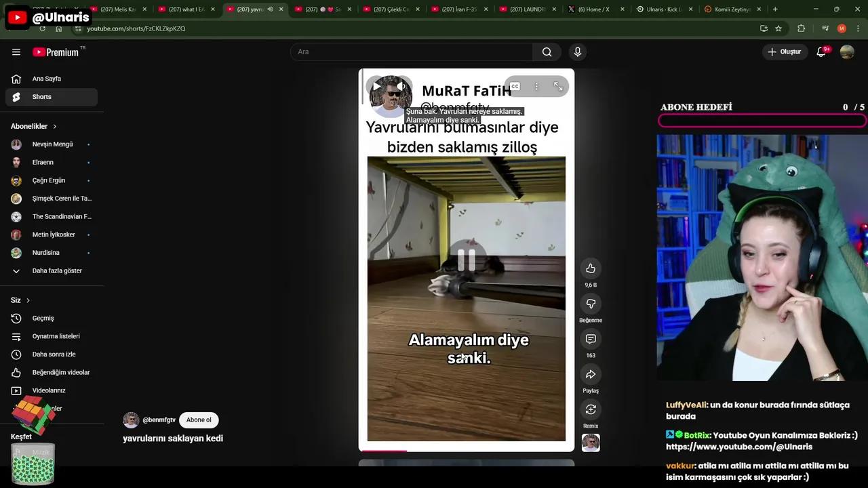Open Nevşin Mengü subscription channel
868x488 pixels.
click(52, 144)
